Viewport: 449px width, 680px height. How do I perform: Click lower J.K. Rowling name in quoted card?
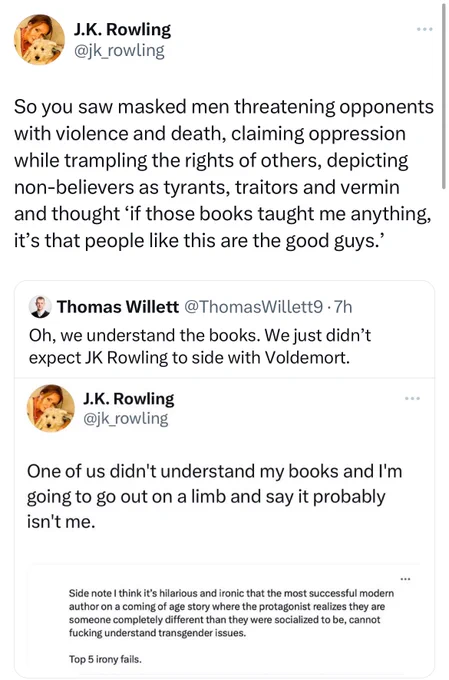coord(128,399)
